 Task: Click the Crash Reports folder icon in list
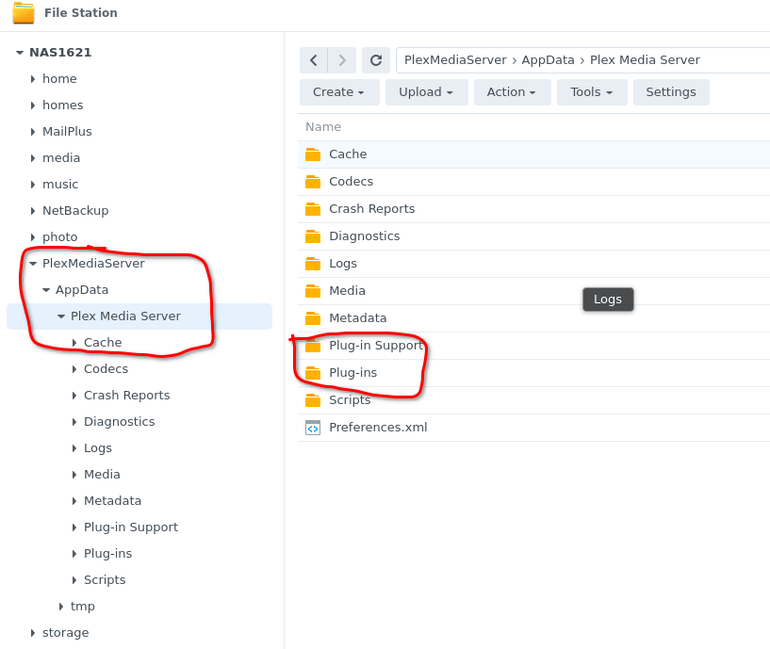point(313,209)
